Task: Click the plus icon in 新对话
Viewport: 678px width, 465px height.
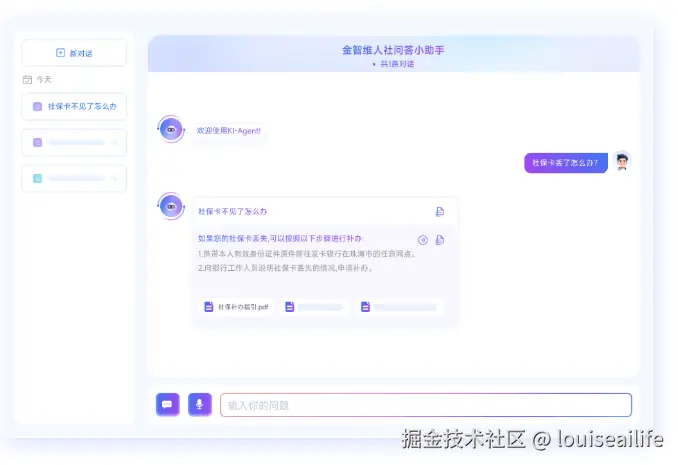Action: (x=61, y=53)
